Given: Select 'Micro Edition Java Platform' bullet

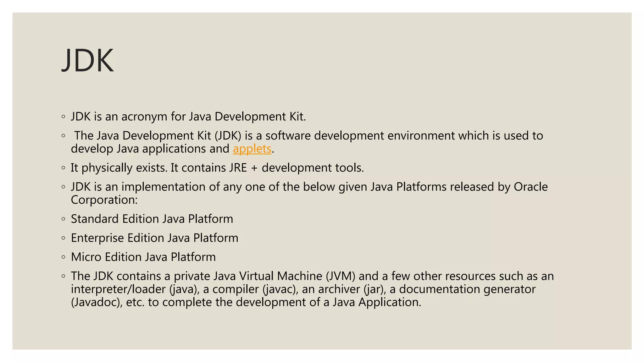Looking at the screenshot, I should (x=143, y=257).
